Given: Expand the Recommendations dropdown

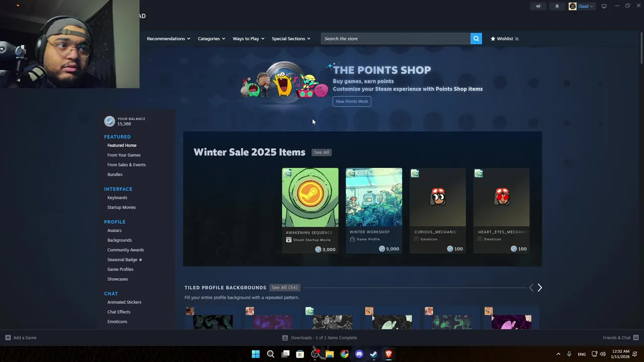Looking at the screenshot, I should [x=169, y=39].
